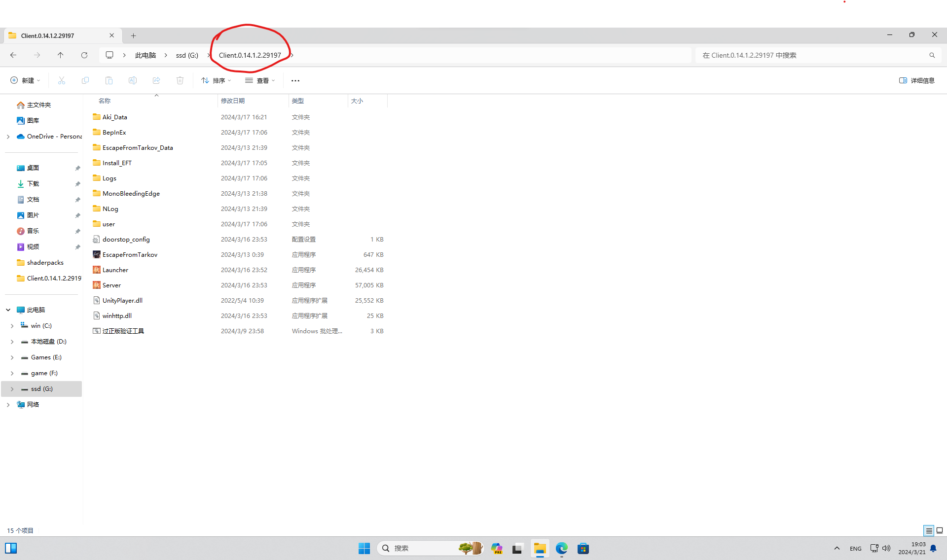Refresh the current folder view
947x560 pixels.
click(84, 55)
